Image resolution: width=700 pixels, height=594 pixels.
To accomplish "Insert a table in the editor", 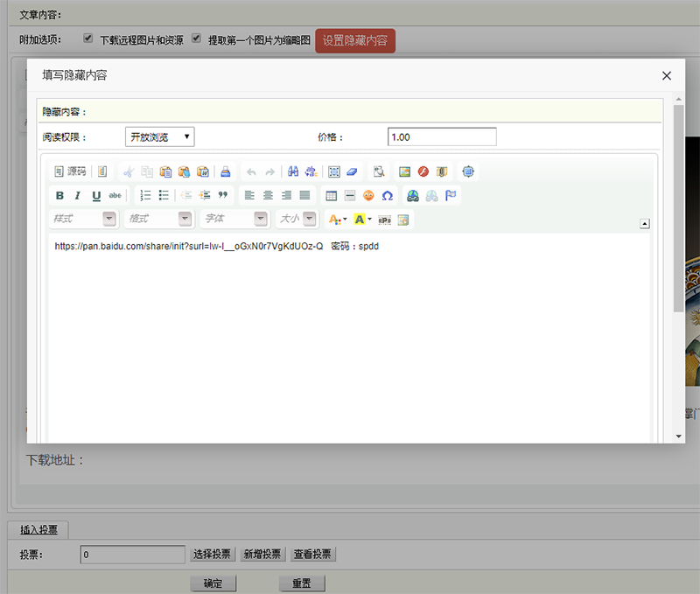I will (x=332, y=193).
